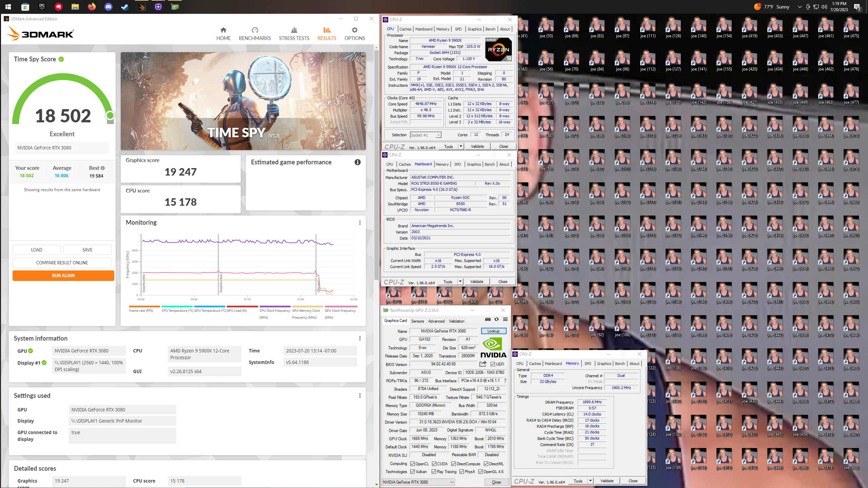The height and width of the screenshot is (488, 868).
Task: Click the orange RUN AGAIN button
Action: click(x=63, y=276)
